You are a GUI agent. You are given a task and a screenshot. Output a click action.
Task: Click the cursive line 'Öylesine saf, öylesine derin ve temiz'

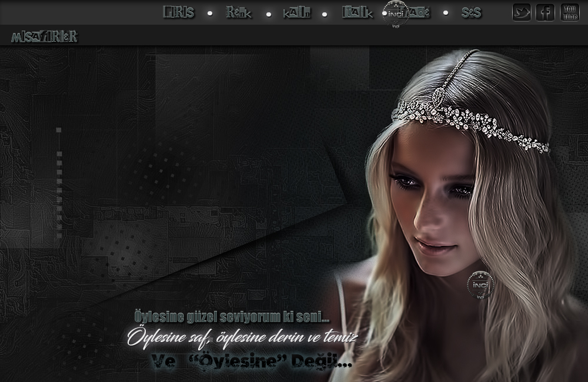242,338
